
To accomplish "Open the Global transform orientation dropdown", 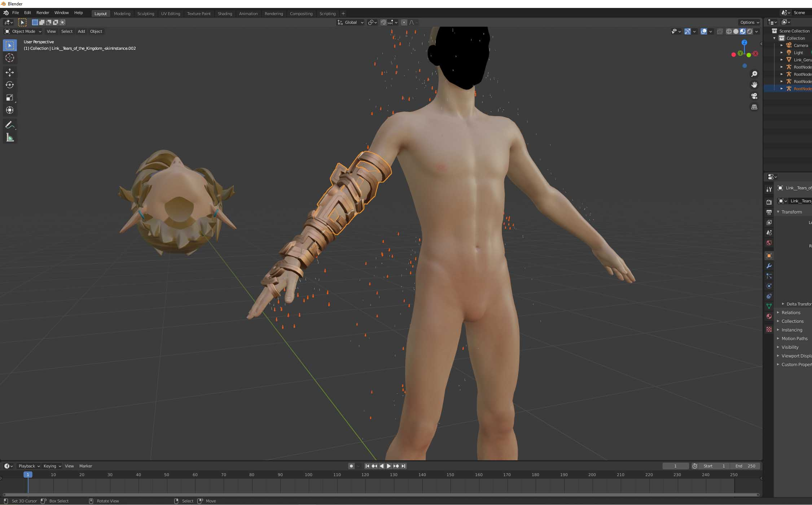I will tap(351, 22).
